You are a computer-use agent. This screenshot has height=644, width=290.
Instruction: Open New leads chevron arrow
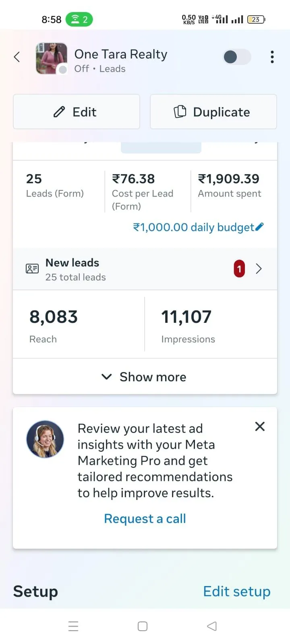tap(259, 269)
